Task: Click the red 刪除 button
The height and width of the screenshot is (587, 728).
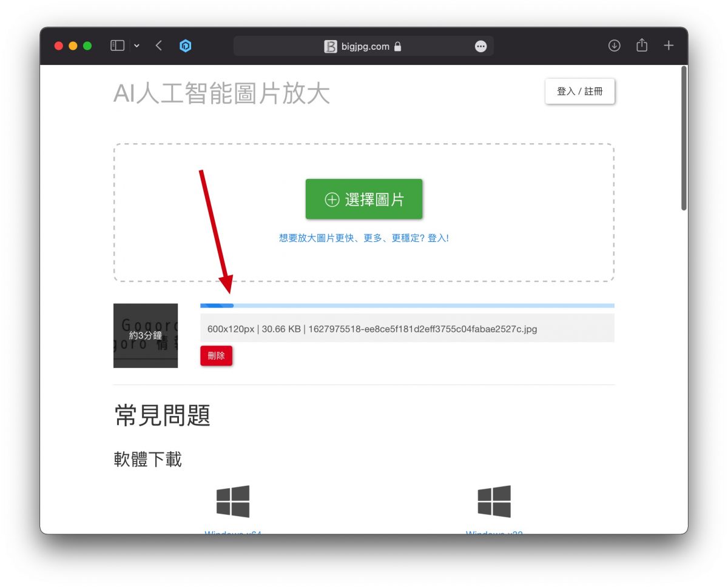Action: point(216,356)
